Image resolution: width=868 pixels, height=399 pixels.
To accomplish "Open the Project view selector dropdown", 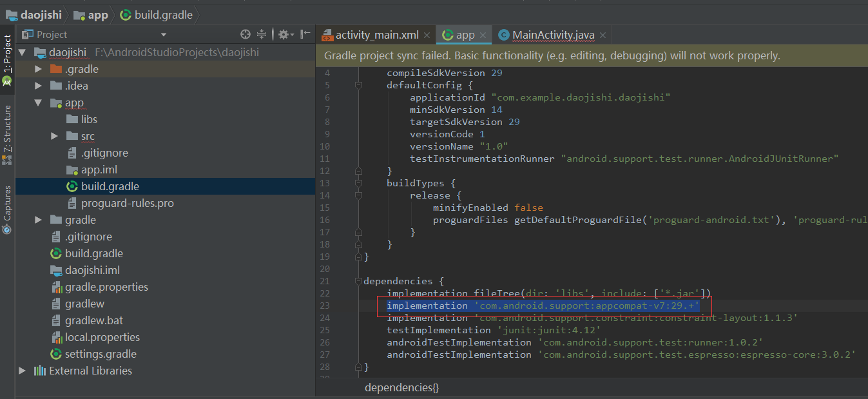I will (164, 34).
